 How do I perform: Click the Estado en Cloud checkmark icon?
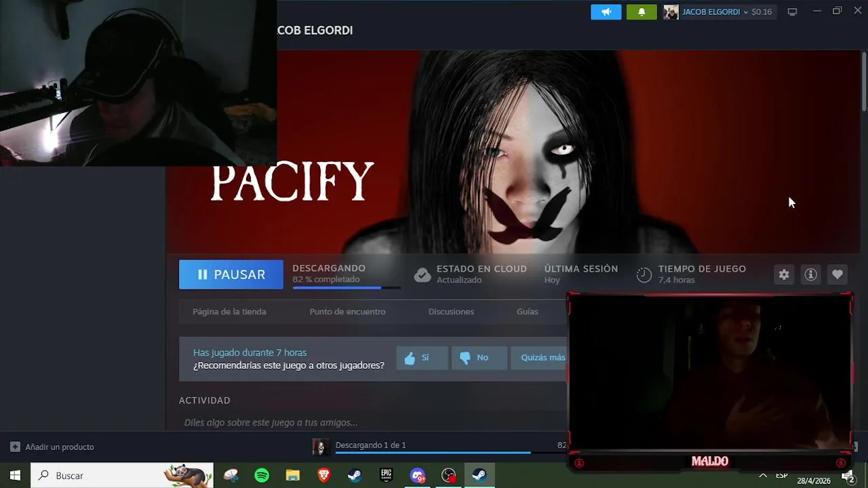422,274
